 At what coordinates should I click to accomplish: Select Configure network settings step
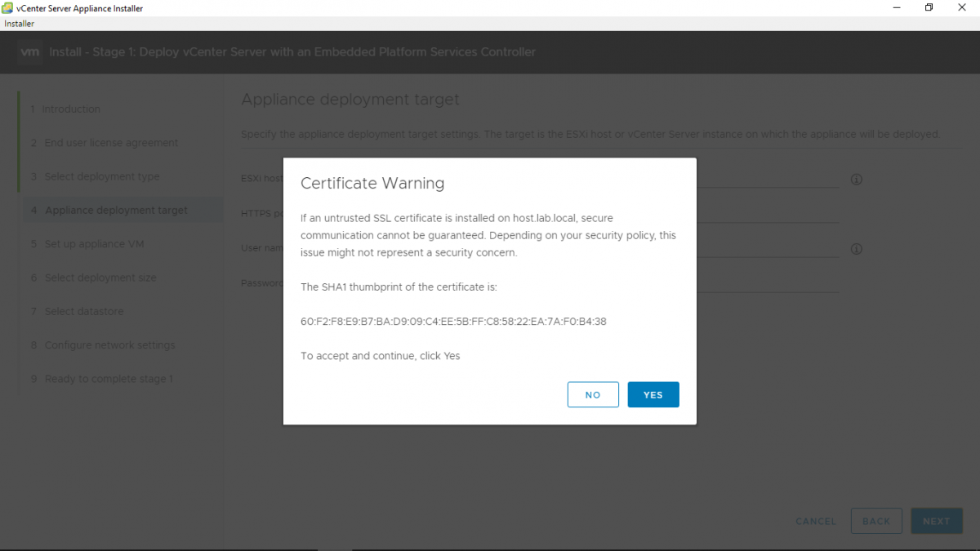[x=103, y=345]
